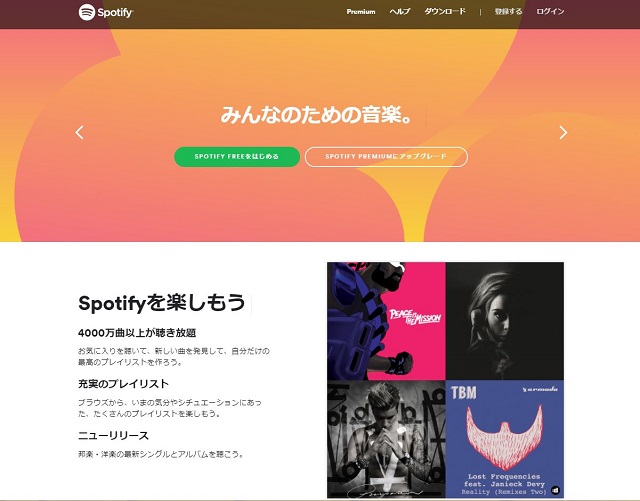Screen dimensions: 640x501
Task: Open Lost Frequencies Reality album cover
Action: click(x=504, y=439)
